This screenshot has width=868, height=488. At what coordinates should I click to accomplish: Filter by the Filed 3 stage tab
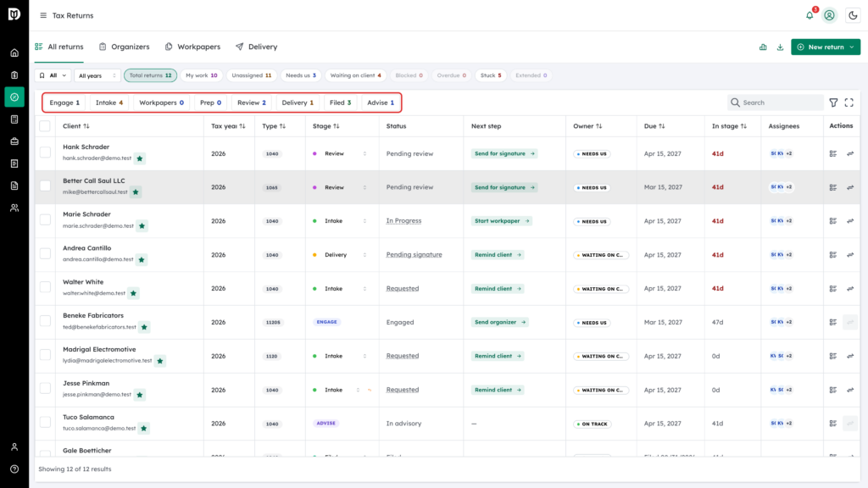(340, 103)
